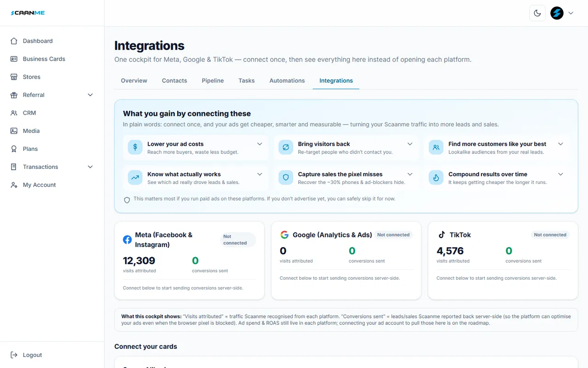Screen dimensions: 588x368
Task: Click the Google Not connected status badge
Action: pyautogui.click(x=393, y=235)
